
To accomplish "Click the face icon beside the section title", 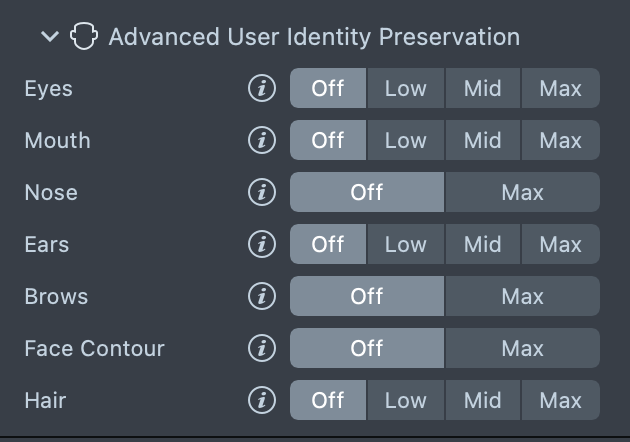I will click(83, 37).
